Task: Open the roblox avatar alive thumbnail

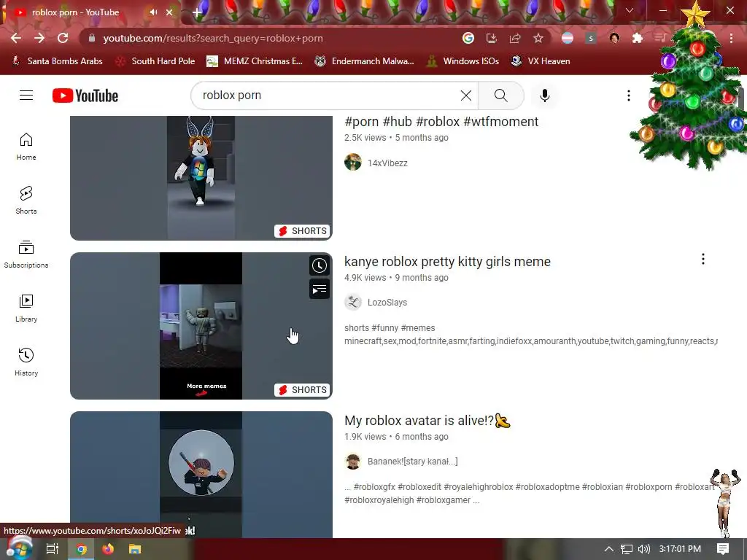Action: point(201,474)
